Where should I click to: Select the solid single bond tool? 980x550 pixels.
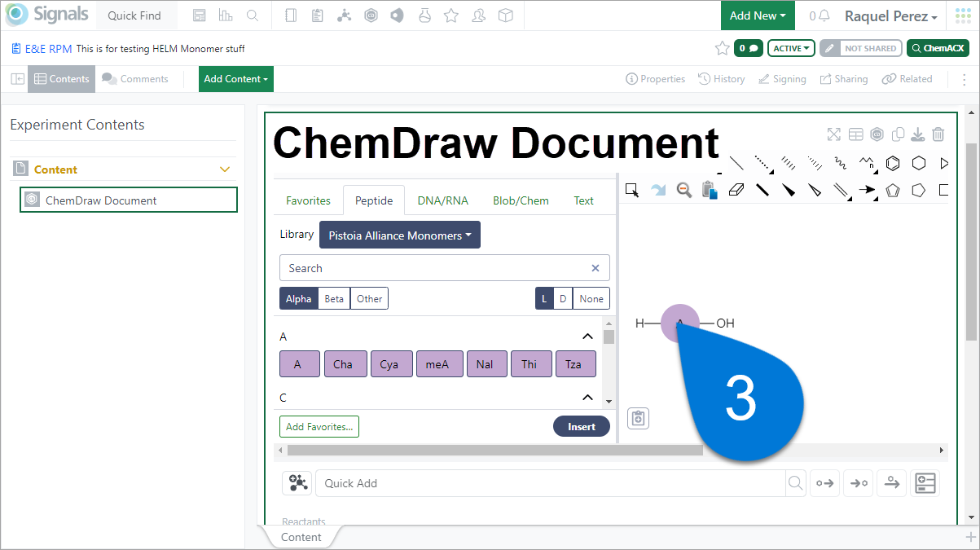click(x=736, y=163)
